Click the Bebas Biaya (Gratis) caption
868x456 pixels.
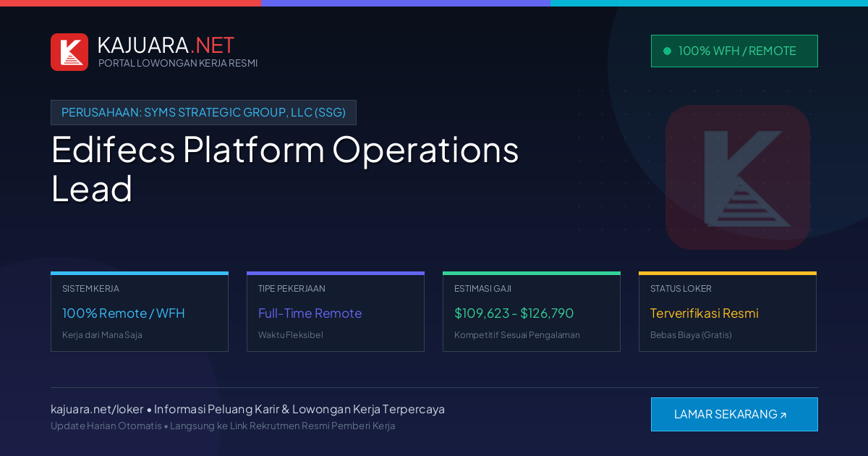tap(691, 335)
